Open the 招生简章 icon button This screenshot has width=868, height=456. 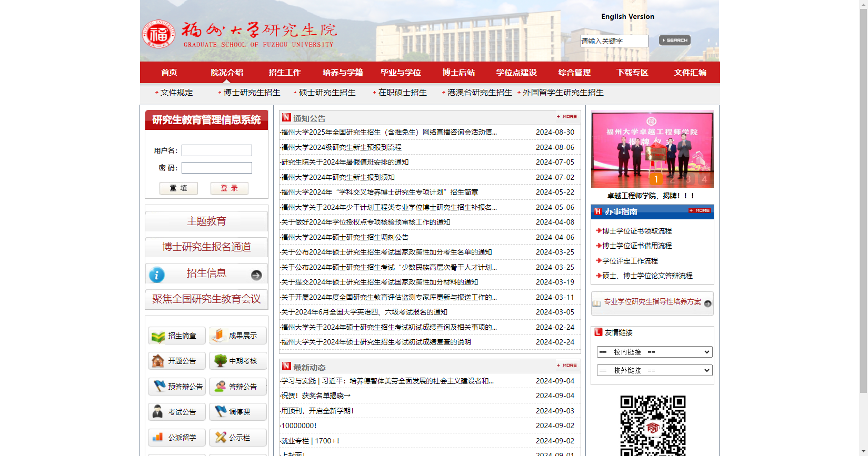177,336
